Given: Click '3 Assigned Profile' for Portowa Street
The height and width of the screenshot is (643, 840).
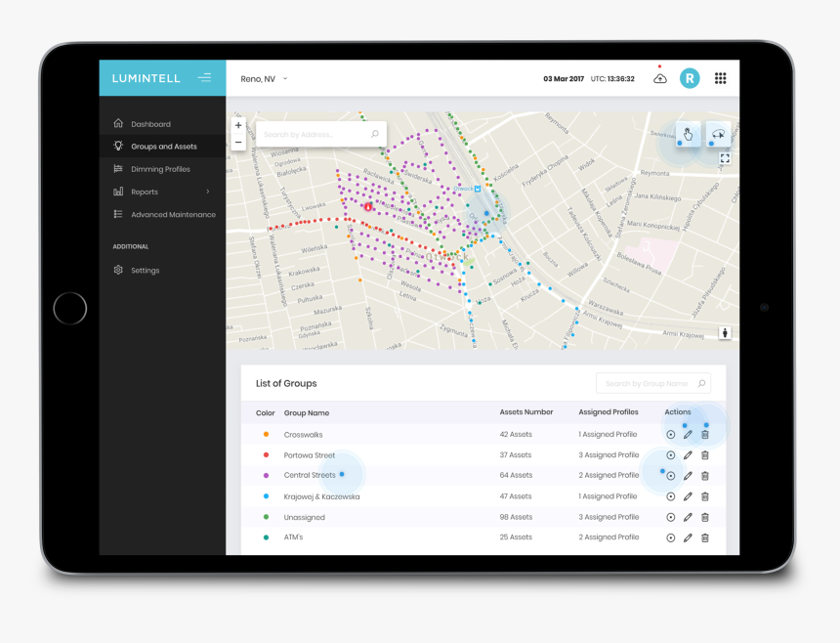Looking at the screenshot, I should pos(609,455).
